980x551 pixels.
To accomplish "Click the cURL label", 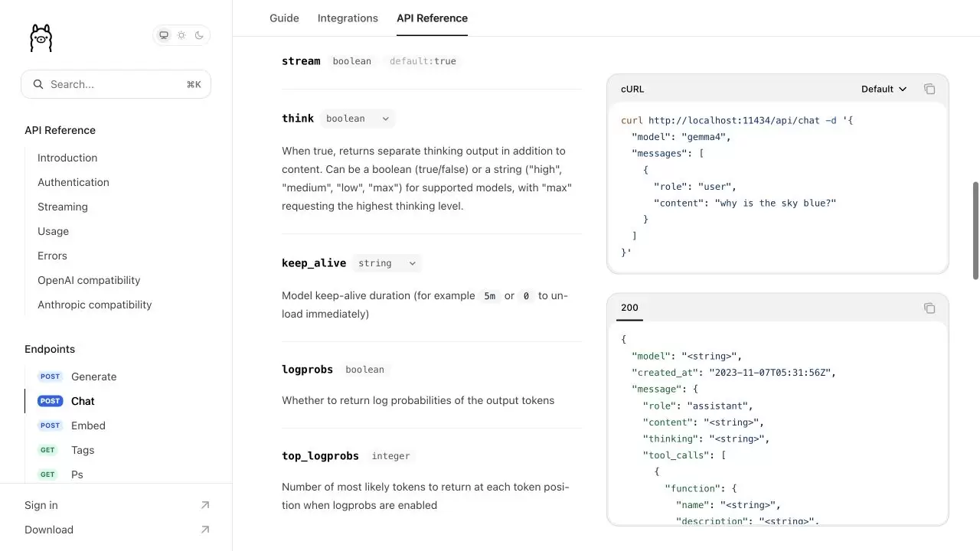I will point(632,89).
